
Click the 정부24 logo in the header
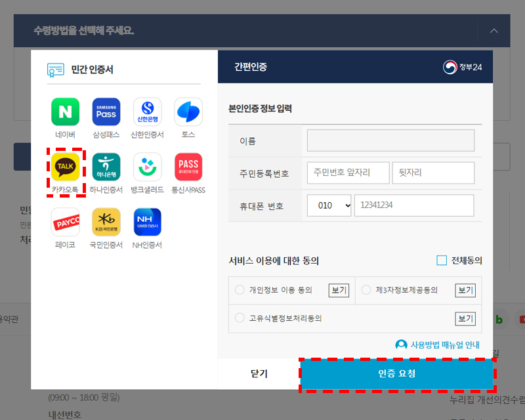[463, 67]
